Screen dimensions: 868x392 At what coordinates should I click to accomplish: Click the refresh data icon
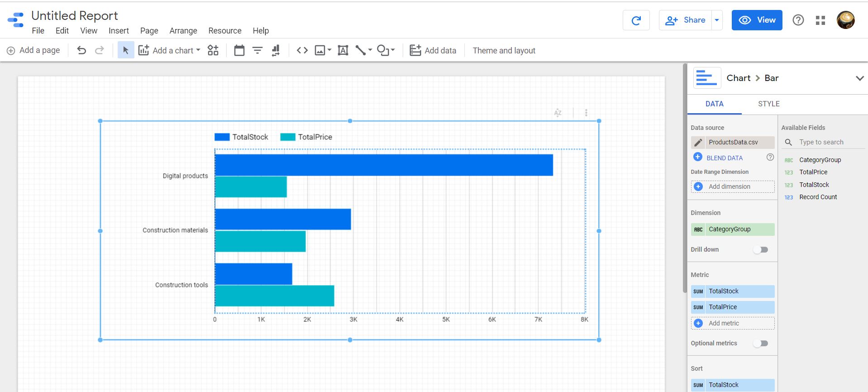636,20
